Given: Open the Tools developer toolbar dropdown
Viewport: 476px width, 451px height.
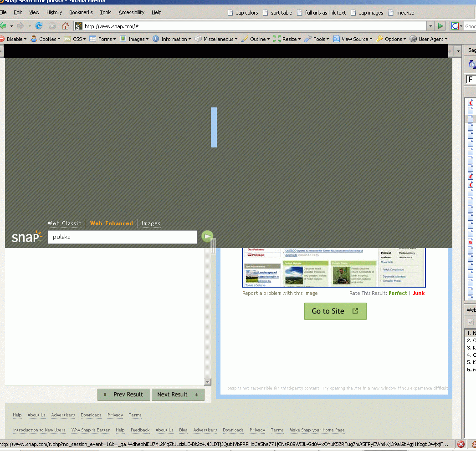Looking at the screenshot, I should point(317,39).
